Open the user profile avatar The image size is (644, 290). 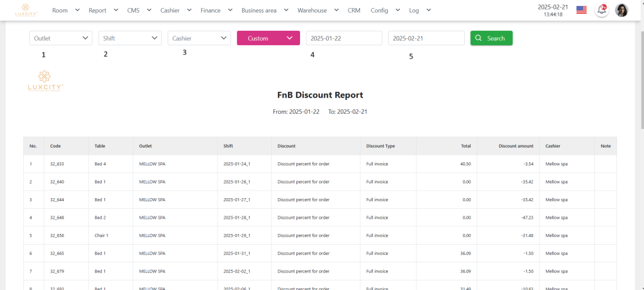coord(621,10)
